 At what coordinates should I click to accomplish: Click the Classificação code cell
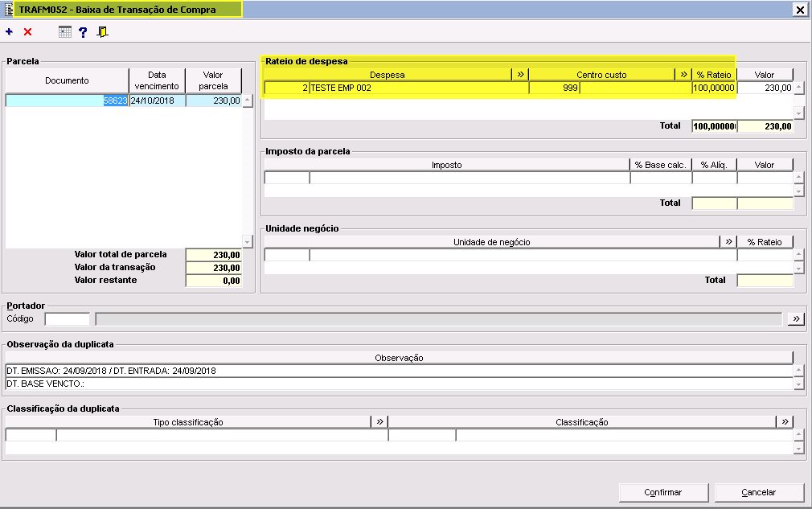[422, 435]
